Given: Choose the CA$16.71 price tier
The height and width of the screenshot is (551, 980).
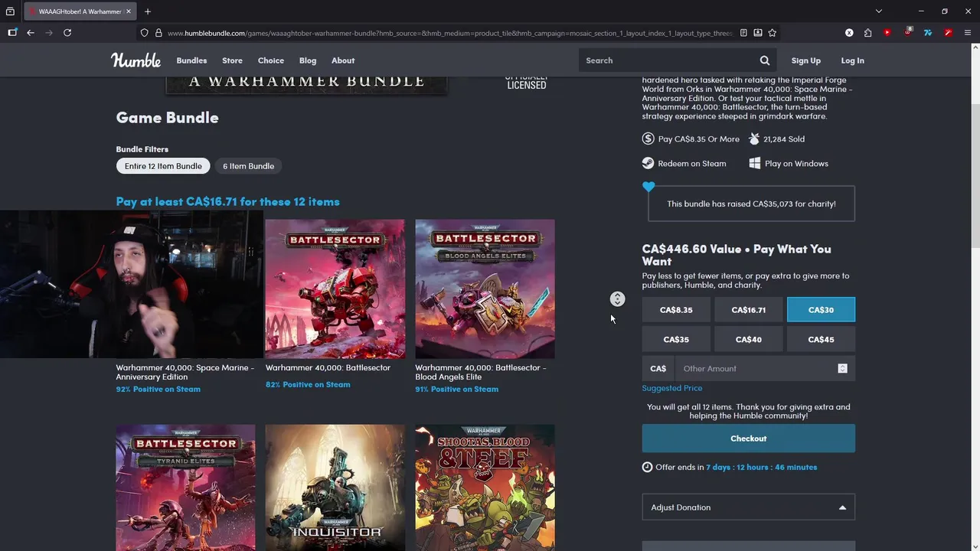Looking at the screenshot, I should (x=749, y=310).
